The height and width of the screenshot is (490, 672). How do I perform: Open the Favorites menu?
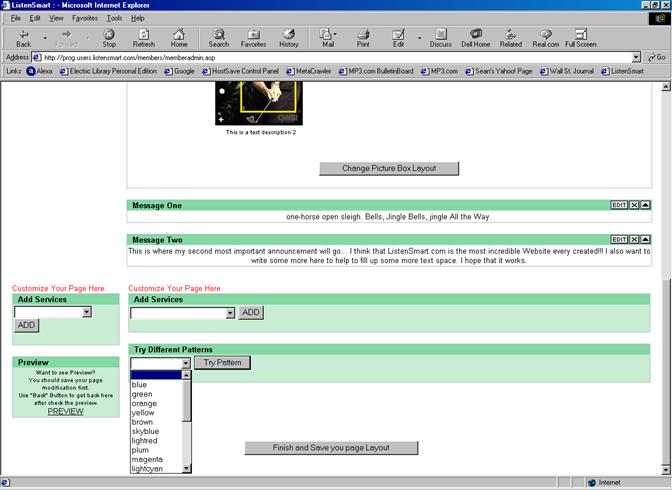pos(85,18)
